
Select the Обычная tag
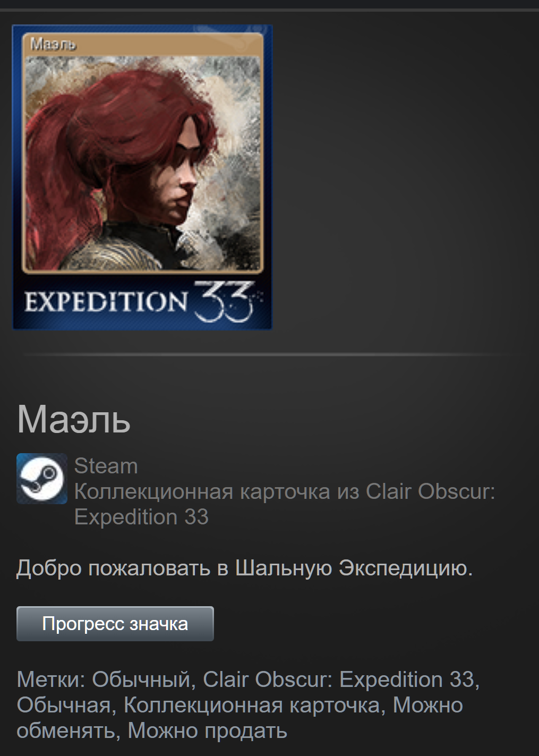[x=63, y=705]
